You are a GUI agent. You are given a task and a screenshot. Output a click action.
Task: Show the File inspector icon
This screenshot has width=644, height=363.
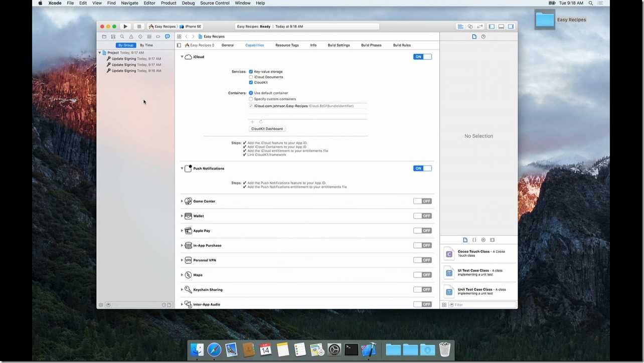click(474, 37)
